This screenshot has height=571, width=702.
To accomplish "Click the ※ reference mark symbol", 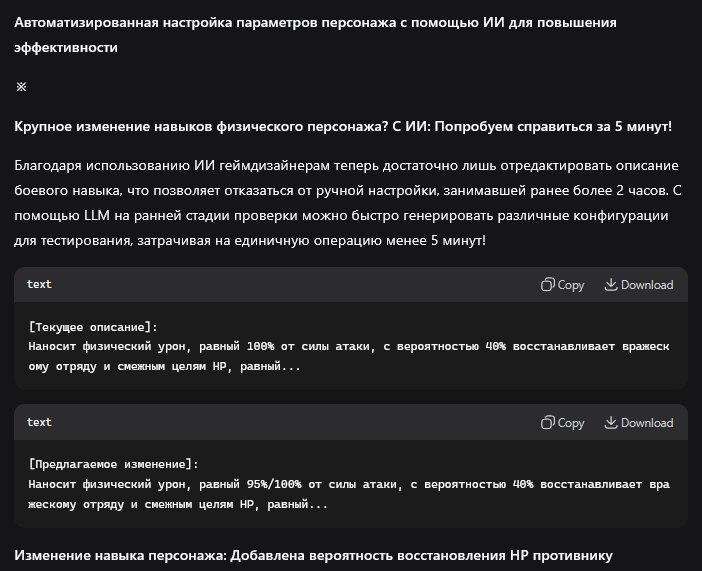I will pyautogui.click(x=21, y=87).
